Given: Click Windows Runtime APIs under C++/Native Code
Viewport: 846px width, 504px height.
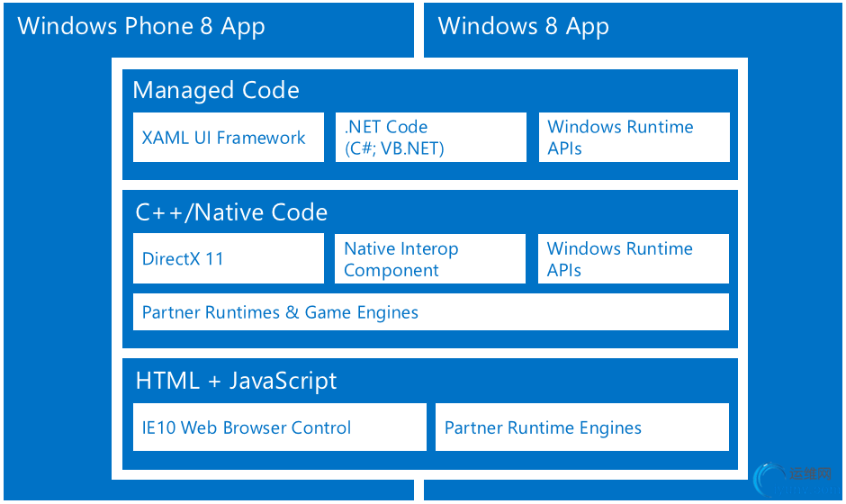Looking at the screenshot, I should [x=634, y=258].
